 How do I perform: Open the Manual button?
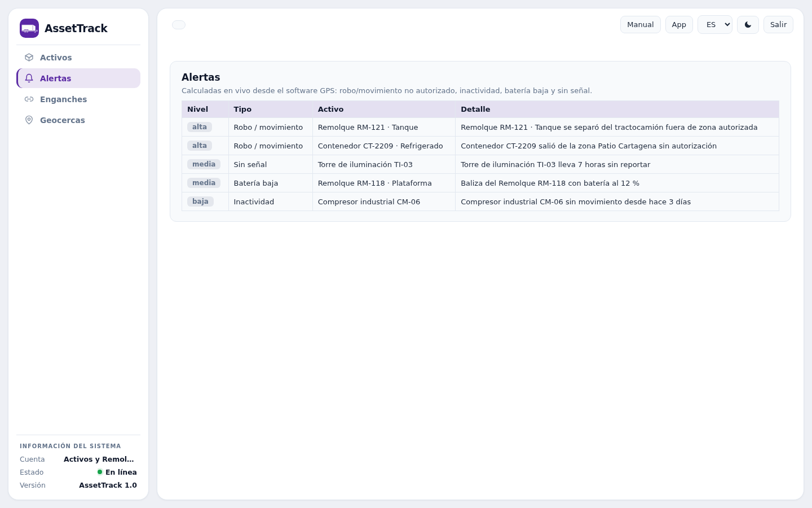[x=641, y=25]
